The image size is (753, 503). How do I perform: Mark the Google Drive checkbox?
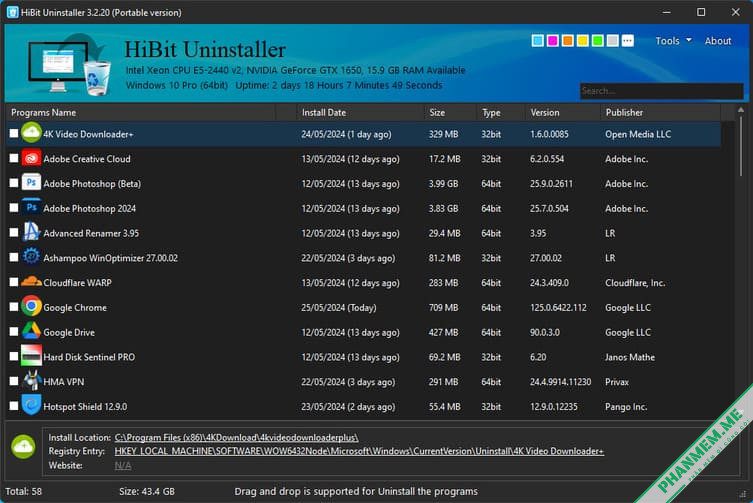click(x=14, y=331)
